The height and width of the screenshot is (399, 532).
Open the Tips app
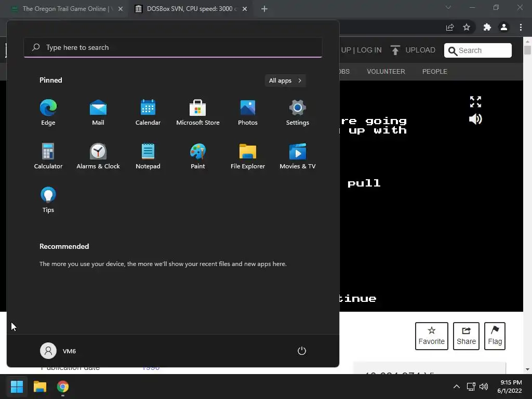point(48,200)
